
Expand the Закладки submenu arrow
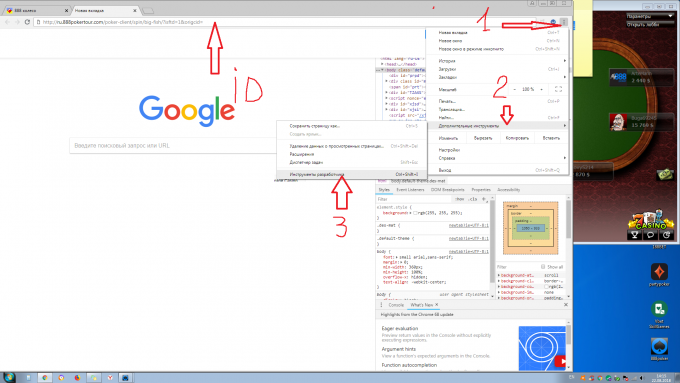point(565,77)
